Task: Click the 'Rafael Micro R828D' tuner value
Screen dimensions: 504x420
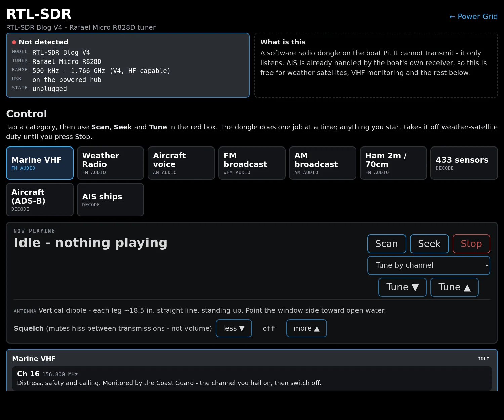Action: click(x=67, y=61)
